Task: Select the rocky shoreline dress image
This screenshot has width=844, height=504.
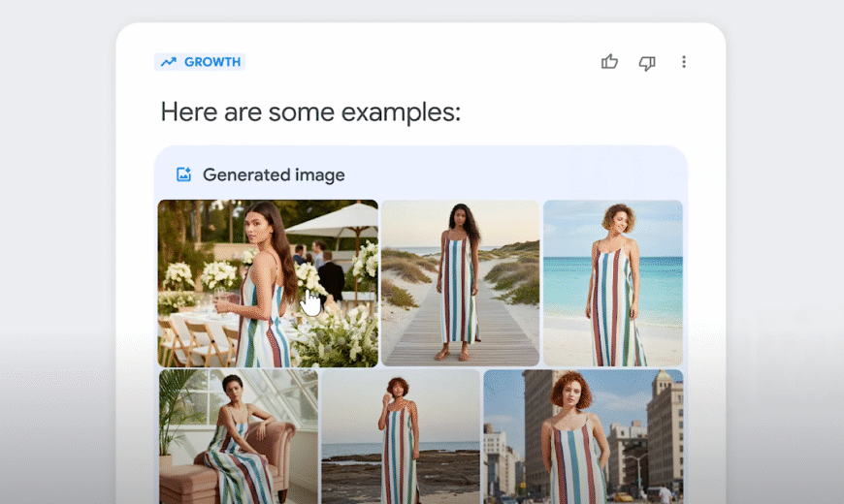Action: [400, 436]
